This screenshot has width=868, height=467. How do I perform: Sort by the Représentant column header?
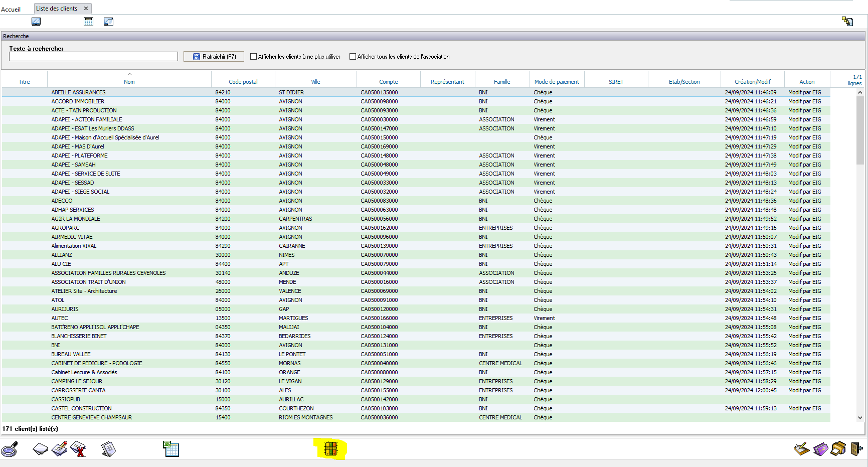[447, 82]
